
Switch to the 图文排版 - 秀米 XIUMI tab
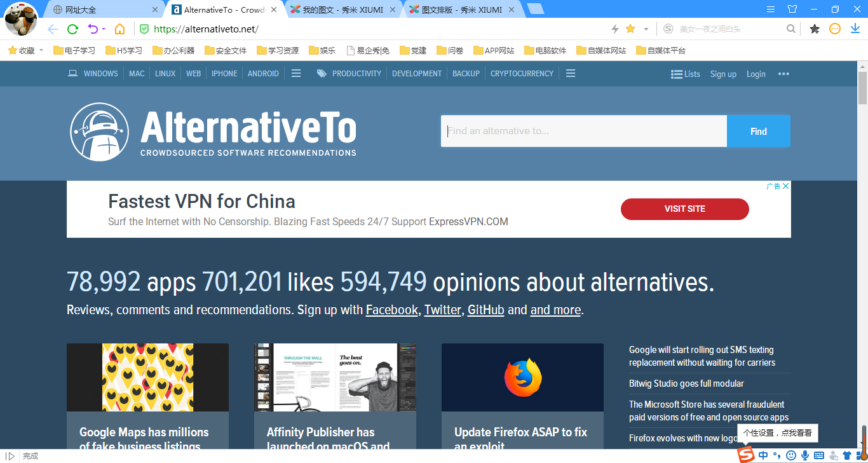coord(462,10)
